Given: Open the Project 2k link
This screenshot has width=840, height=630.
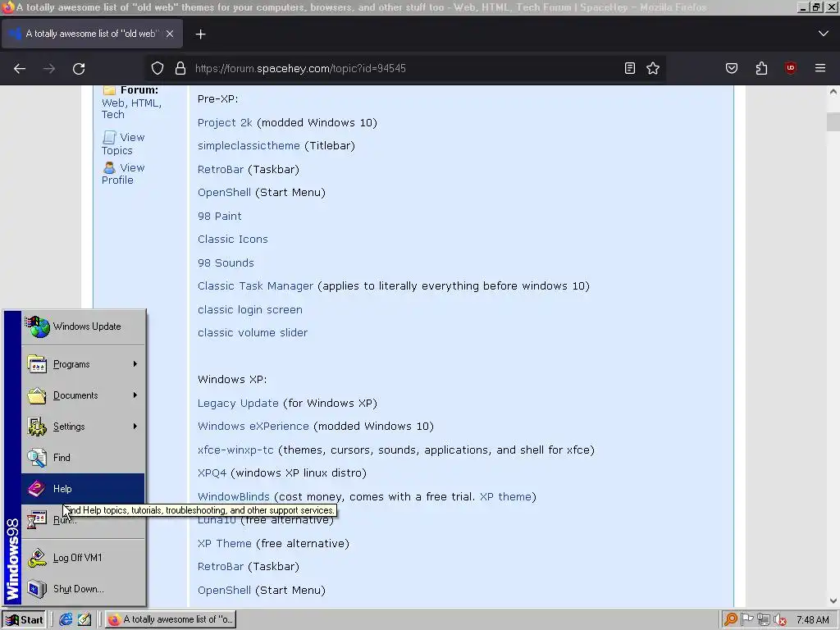Looking at the screenshot, I should tap(225, 123).
